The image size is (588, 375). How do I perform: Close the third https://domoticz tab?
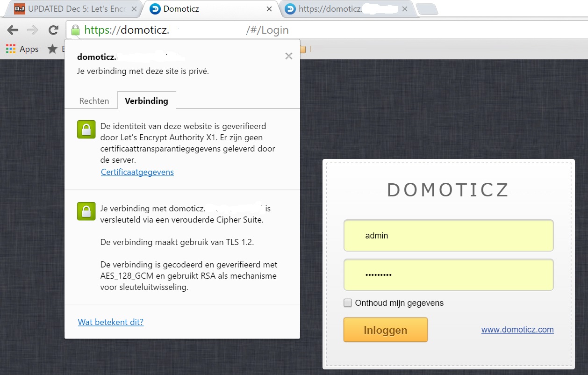pyautogui.click(x=405, y=9)
